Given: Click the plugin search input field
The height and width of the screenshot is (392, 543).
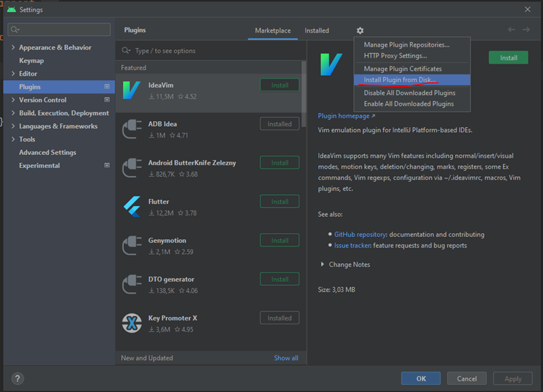Looking at the screenshot, I should pos(210,51).
